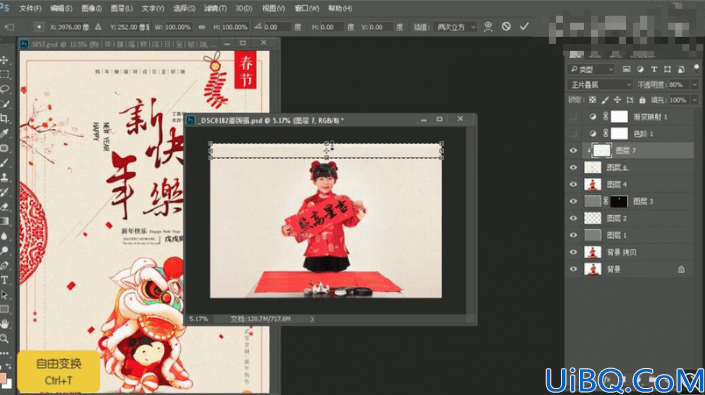Hide 背景 拷贝 layer eye icon
705x395 pixels.
573,252
